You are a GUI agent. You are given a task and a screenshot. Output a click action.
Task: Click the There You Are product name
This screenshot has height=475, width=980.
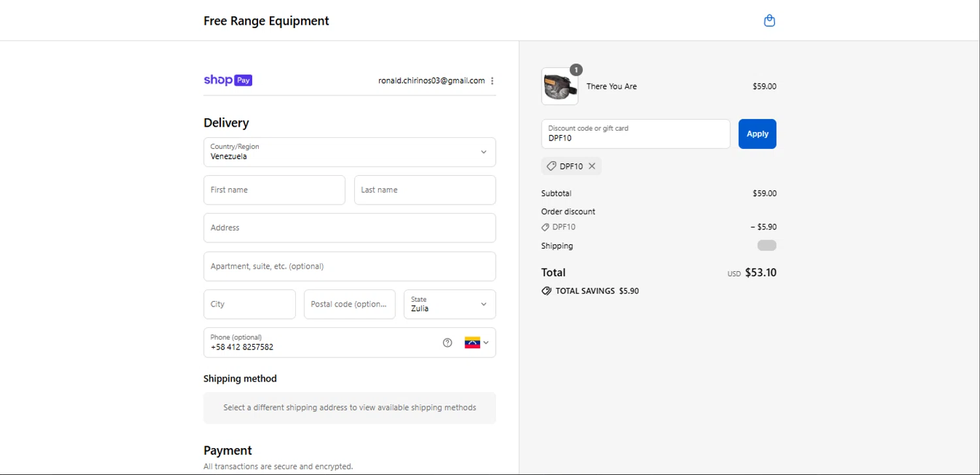coord(612,86)
